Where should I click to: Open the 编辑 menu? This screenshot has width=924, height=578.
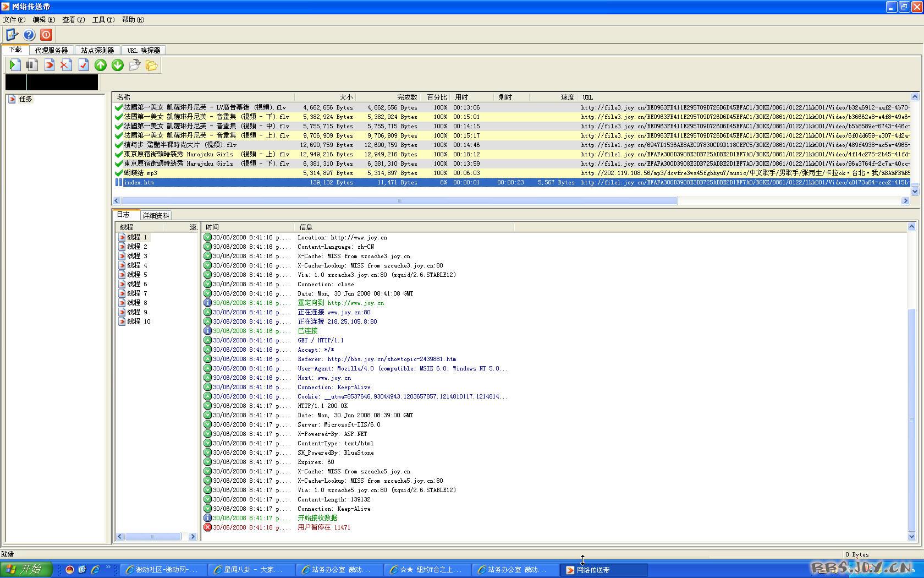tap(43, 19)
